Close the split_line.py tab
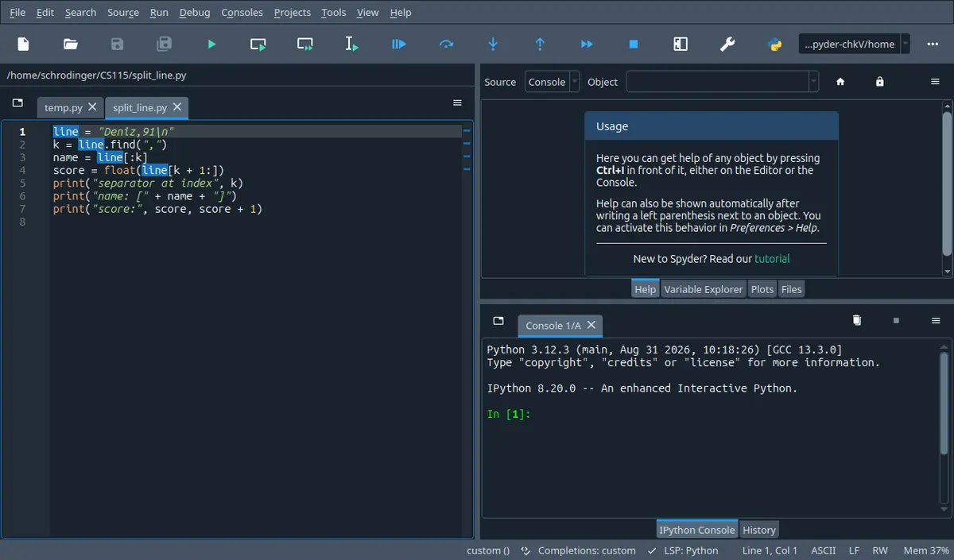954x560 pixels. pos(176,106)
